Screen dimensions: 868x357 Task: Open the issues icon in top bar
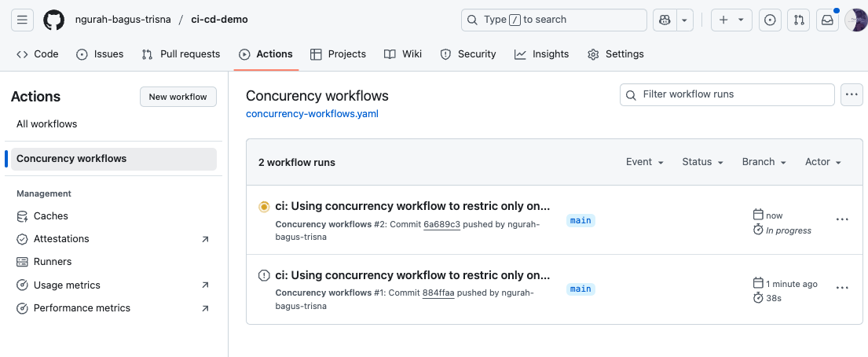click(770, 20)
